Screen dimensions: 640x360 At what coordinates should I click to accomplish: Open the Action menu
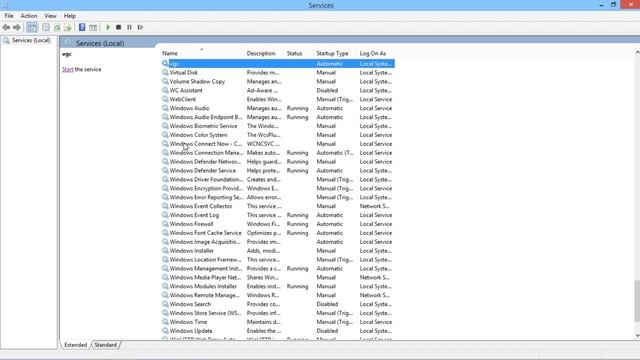pos(29,16)
